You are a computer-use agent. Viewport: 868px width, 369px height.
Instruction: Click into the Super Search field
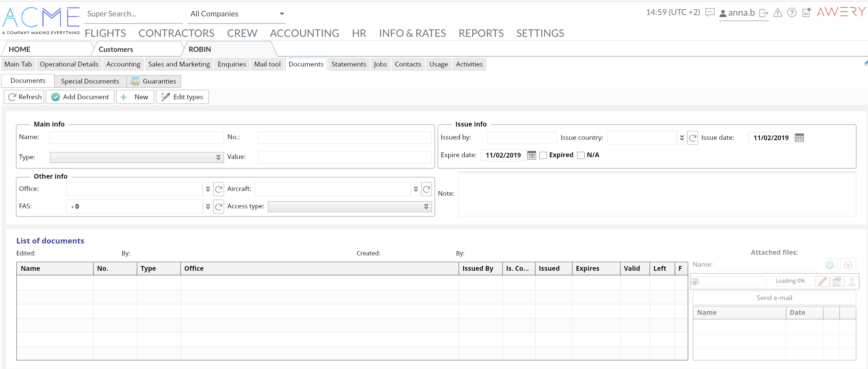(x=133, y=14)
